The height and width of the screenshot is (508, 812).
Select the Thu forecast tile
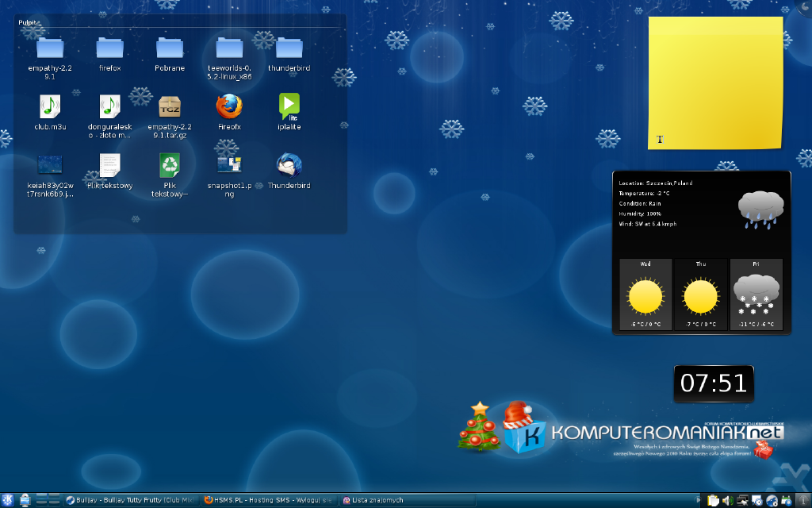701,294
